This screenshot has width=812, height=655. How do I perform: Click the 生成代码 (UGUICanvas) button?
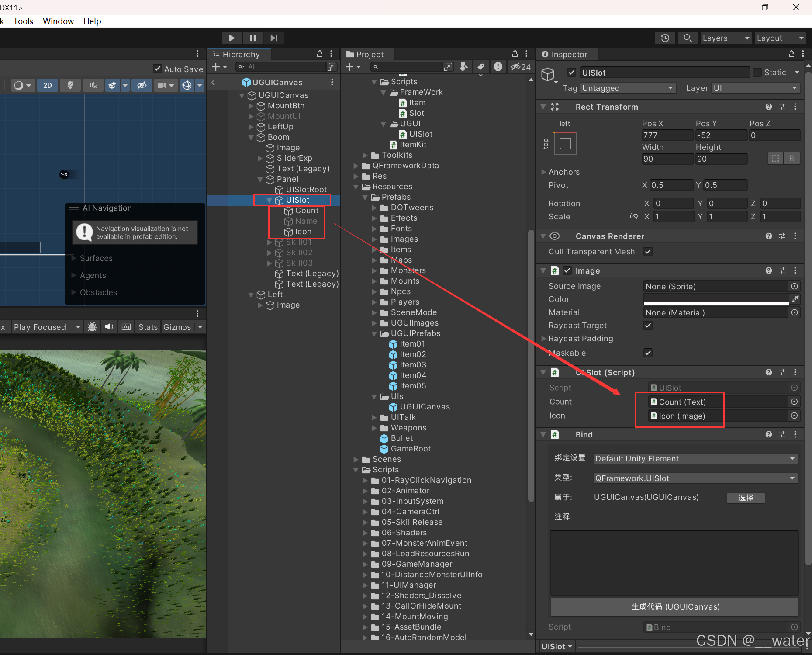pyautogui.click(x=674, y=606)
